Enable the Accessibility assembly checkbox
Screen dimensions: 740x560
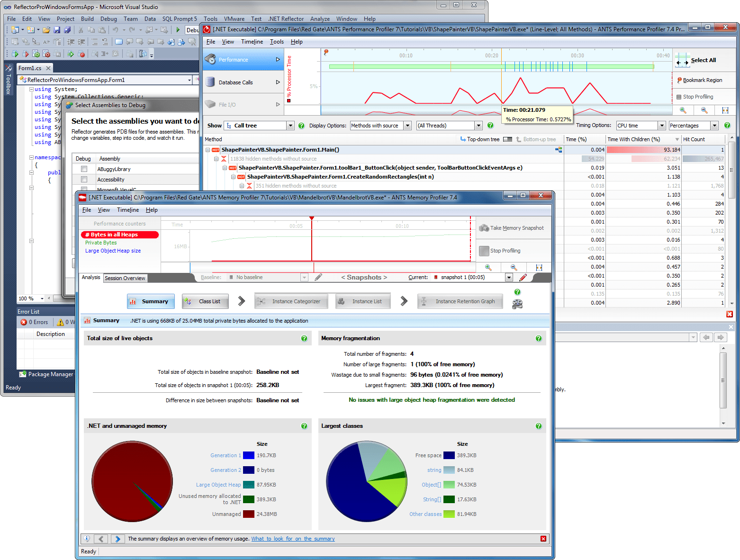[x=83, y=179]
